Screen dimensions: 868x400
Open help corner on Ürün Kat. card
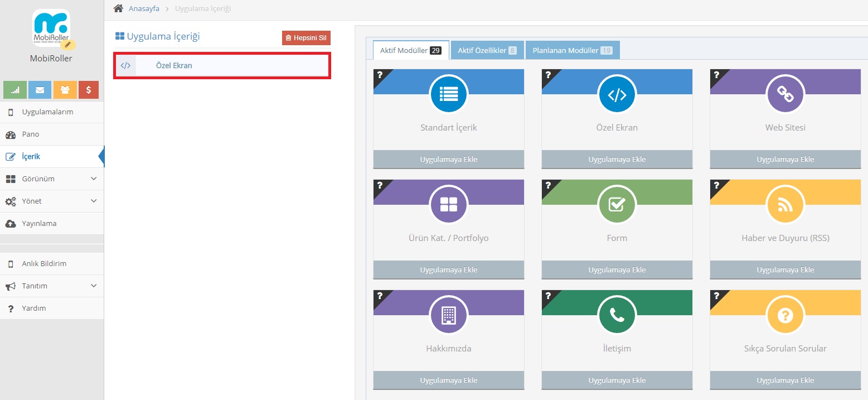380,185
